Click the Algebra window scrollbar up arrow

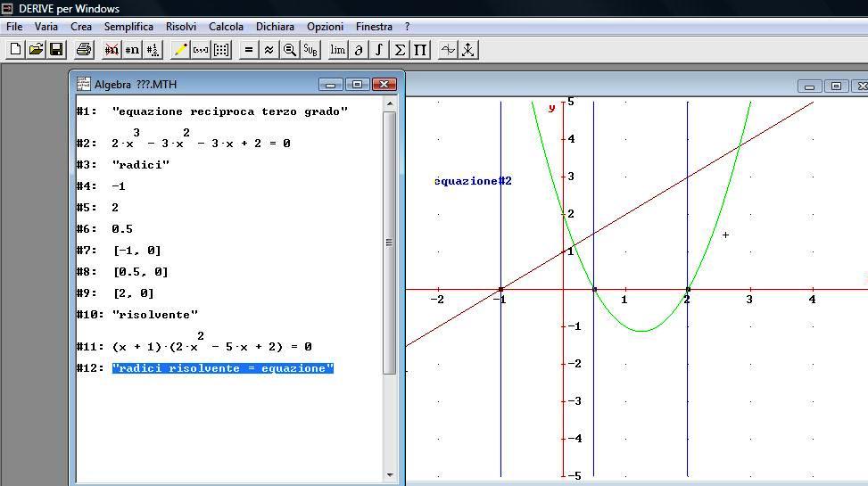click(x=389, y=103)
